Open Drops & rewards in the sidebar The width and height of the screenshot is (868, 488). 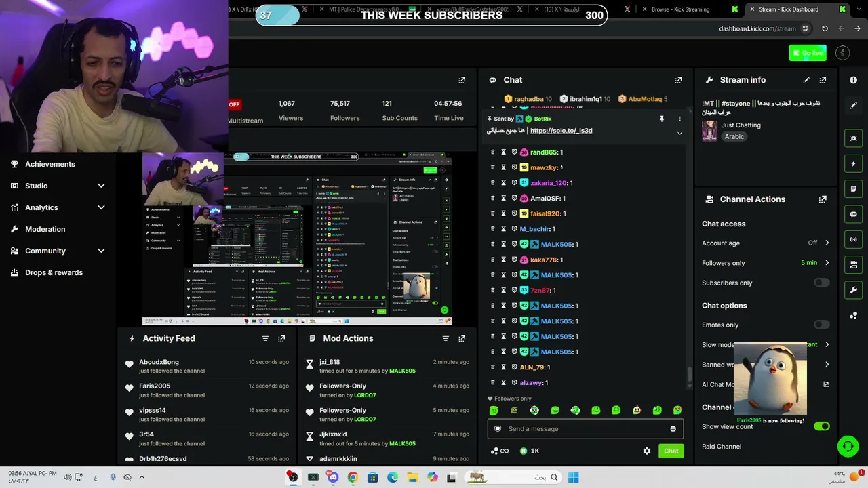tap(54, 272)
